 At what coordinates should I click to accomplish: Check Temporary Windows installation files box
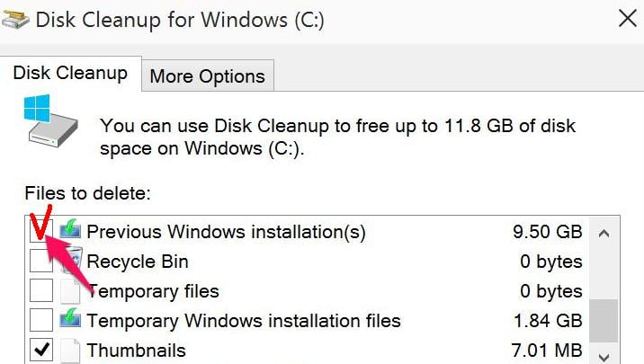click(x=41, y=320)
